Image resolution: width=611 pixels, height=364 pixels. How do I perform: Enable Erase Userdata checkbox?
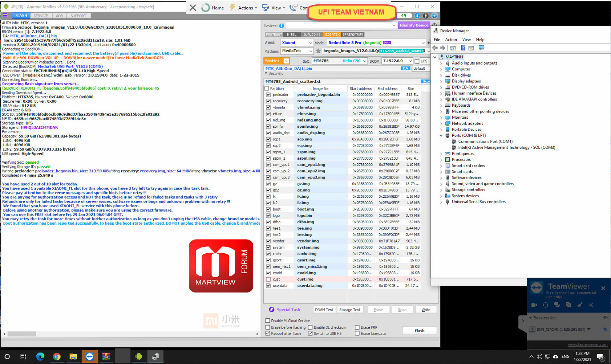pyautogui.click(x=357, y=334)
